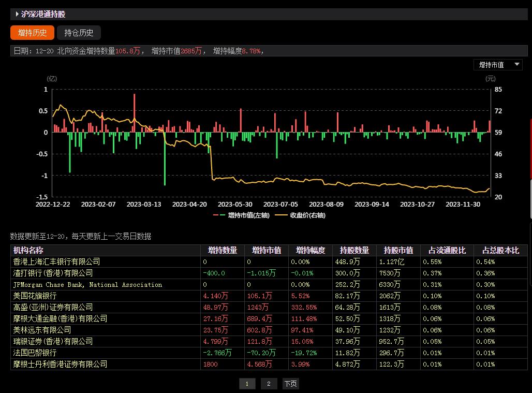
Task: Select JPMorgan Chase Bank, National Association row
Action: coord(87,285)
